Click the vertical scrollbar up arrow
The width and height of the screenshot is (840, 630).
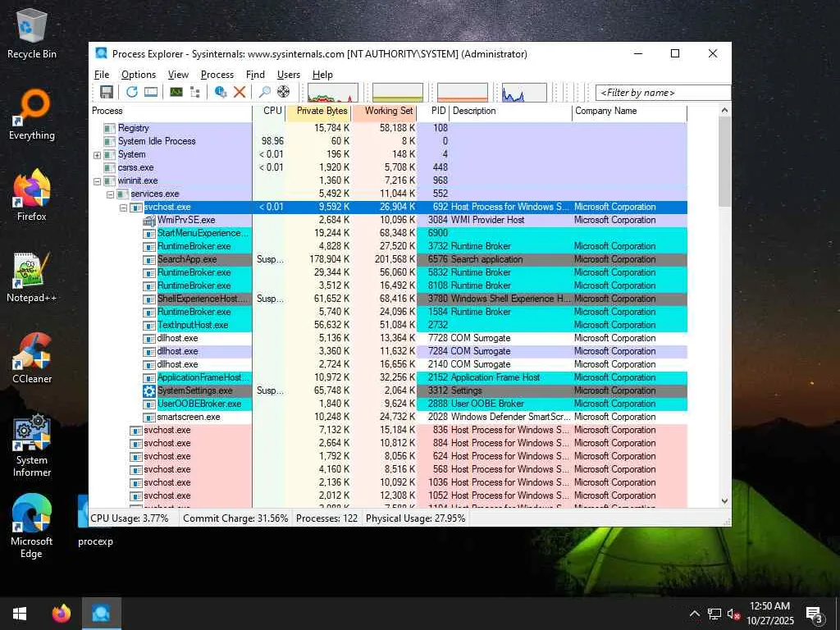point(724,111)
